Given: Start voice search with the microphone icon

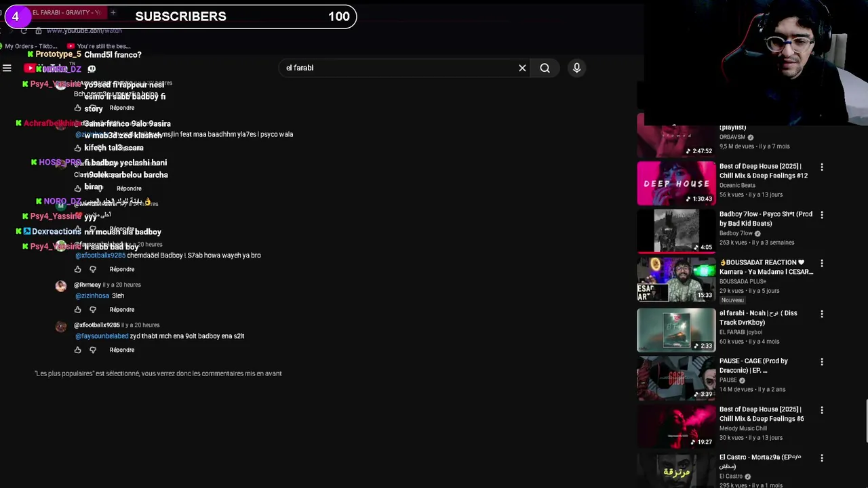Looking at the screenshot, I should click(x=576, y=68).
